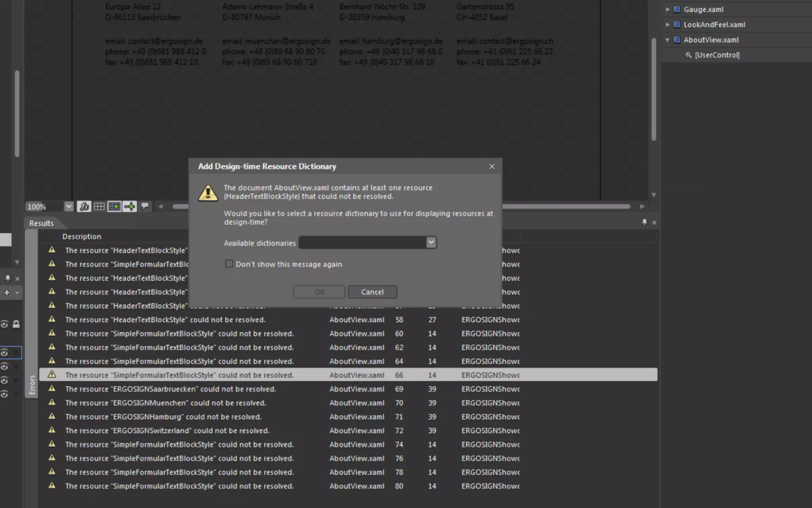Click the plus add icon in left panel
812x508 pixels.
tap(7, 293)
